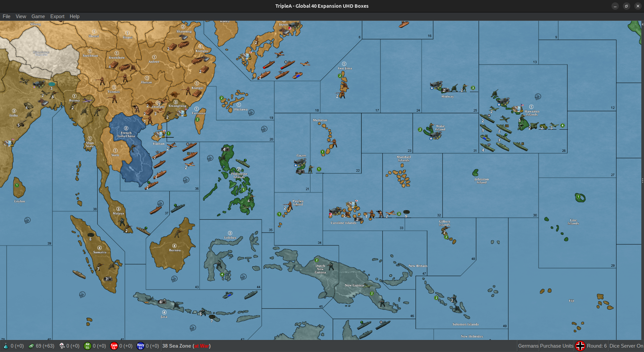The image size is (644, 352).
Task: Select the infantry unit on Iwo Jima
Action: tap(342, 94)
